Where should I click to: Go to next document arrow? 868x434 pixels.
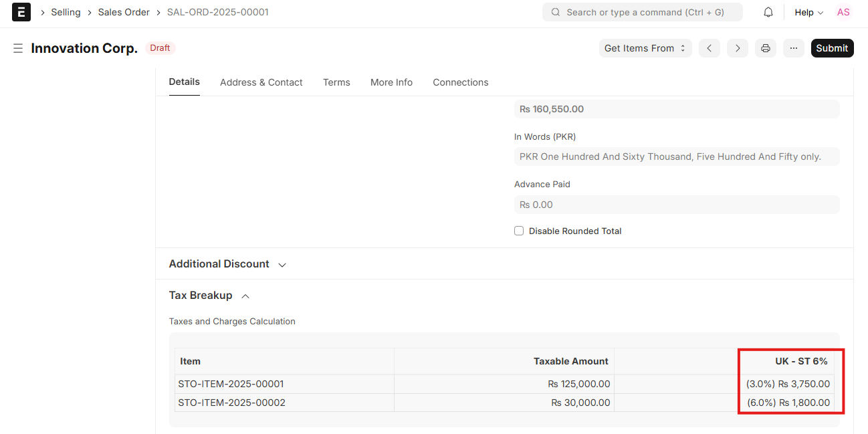(737, 48)
